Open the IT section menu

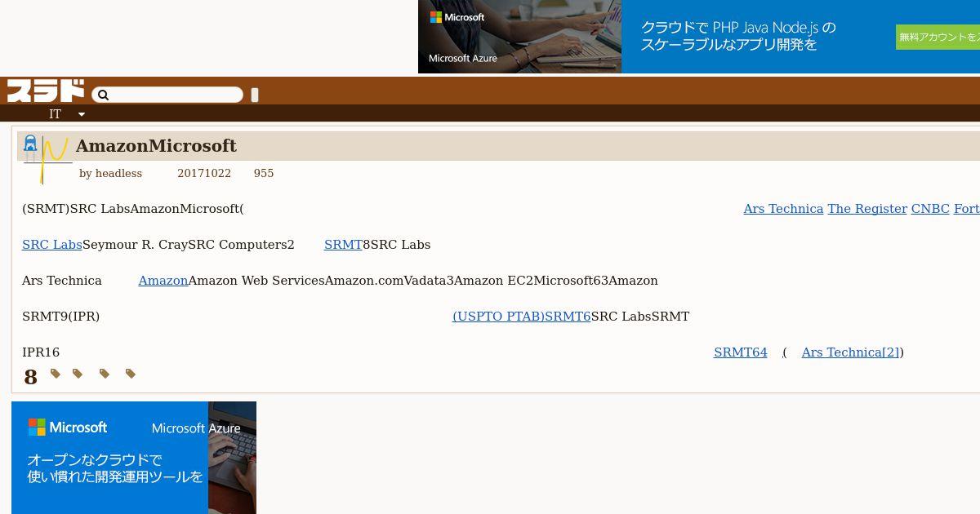click(55, 114)
